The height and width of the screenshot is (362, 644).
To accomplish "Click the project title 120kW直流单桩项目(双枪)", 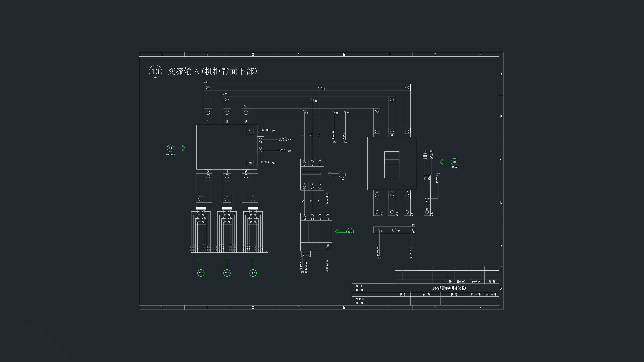I will pos(448,288).
